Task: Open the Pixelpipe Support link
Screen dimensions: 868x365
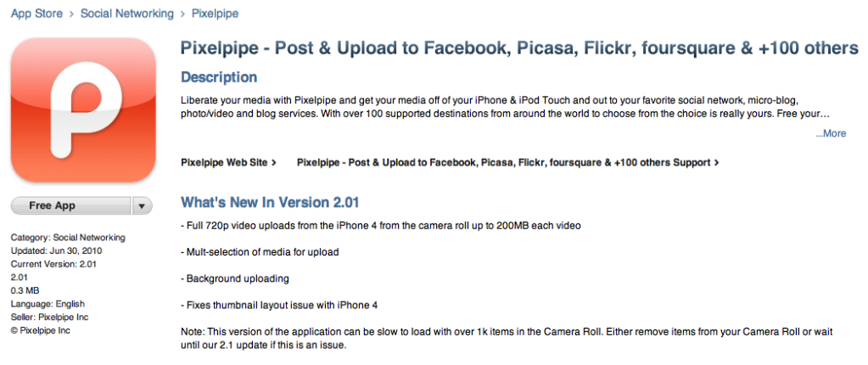Action: [507, 161]
